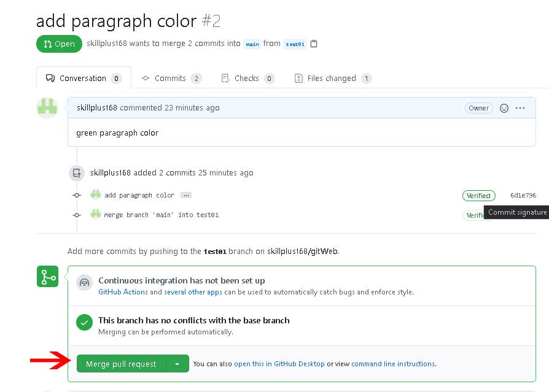Click commit node icon for Merge branch commit
Screen dimensions: 549x392
pyautogui.click(x=77, y=215)
